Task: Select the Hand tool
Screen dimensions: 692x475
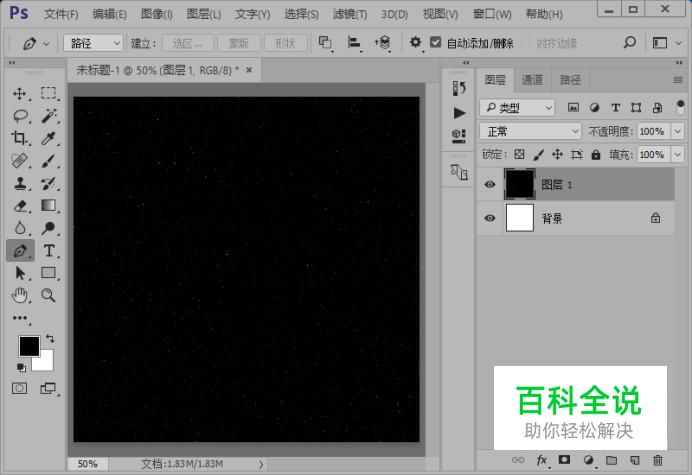Action: 19,295
